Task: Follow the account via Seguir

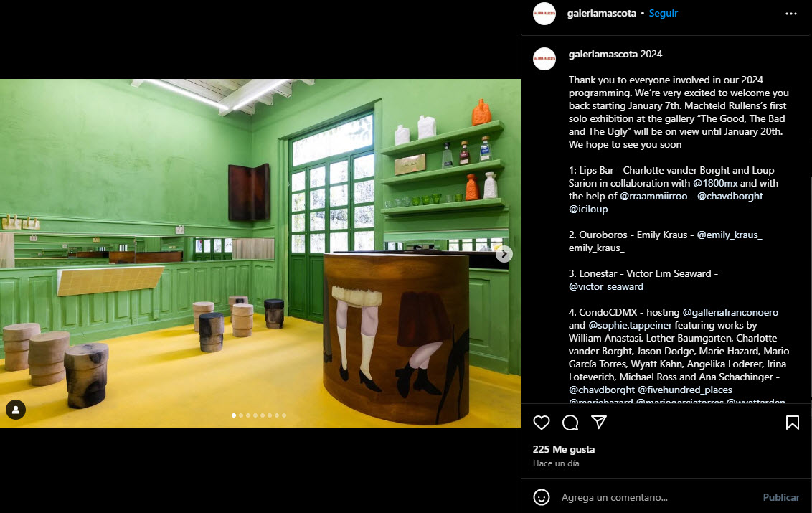Action: click(663, 14)
